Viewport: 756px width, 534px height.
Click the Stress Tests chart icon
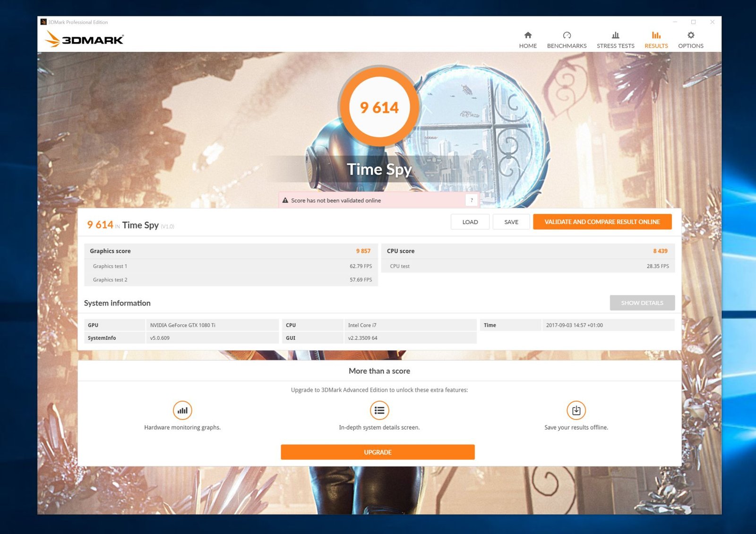pyautogui.click(x=615, y=35)
